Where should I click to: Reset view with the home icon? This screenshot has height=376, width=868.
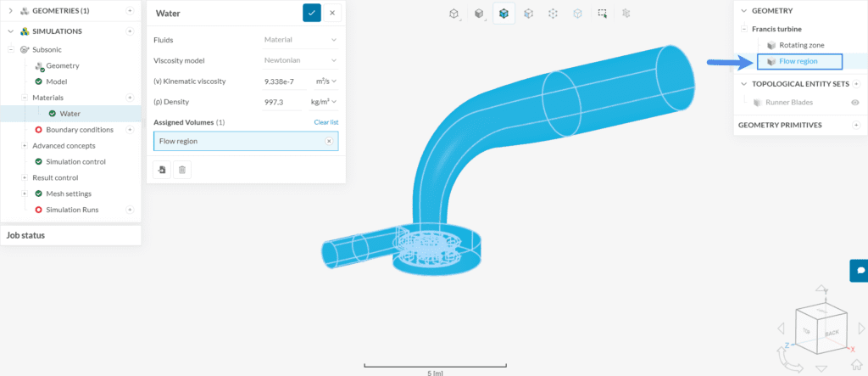coord(856,364)
